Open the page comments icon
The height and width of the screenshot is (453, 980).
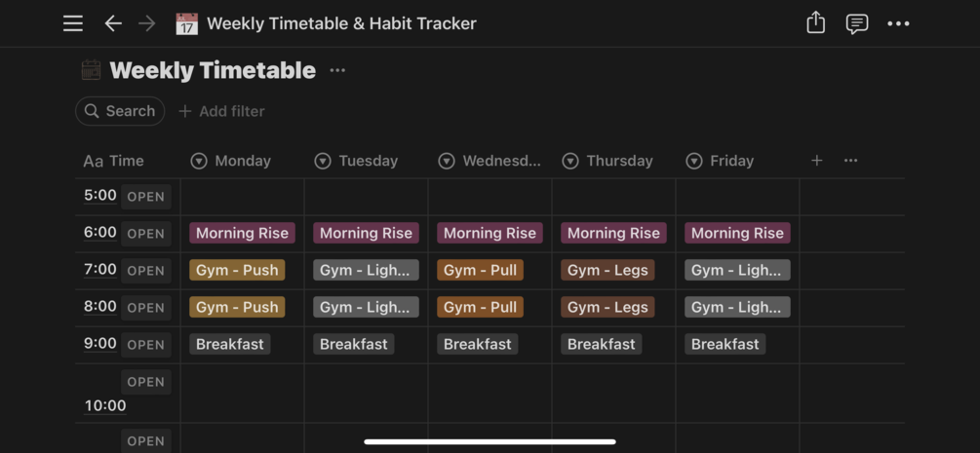[x=857, y=23]
